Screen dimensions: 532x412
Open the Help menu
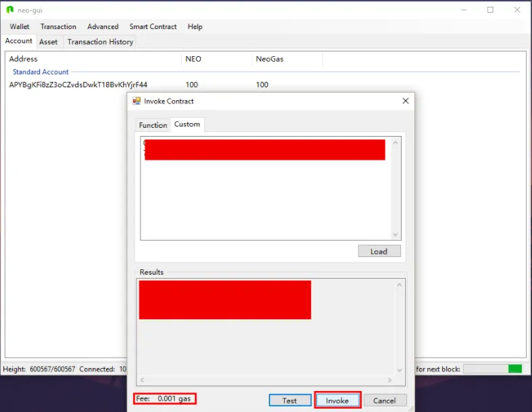pos(195,26)
